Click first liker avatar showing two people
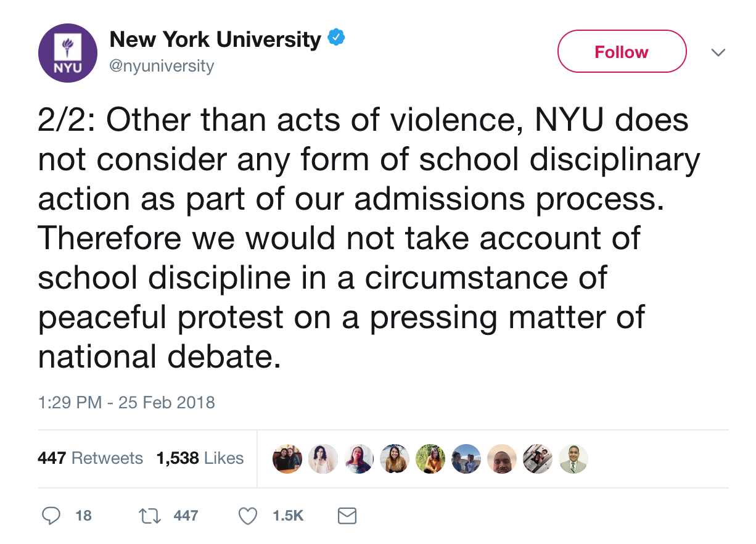The width and height of the screenshot is (756, 544). point(287,459)
